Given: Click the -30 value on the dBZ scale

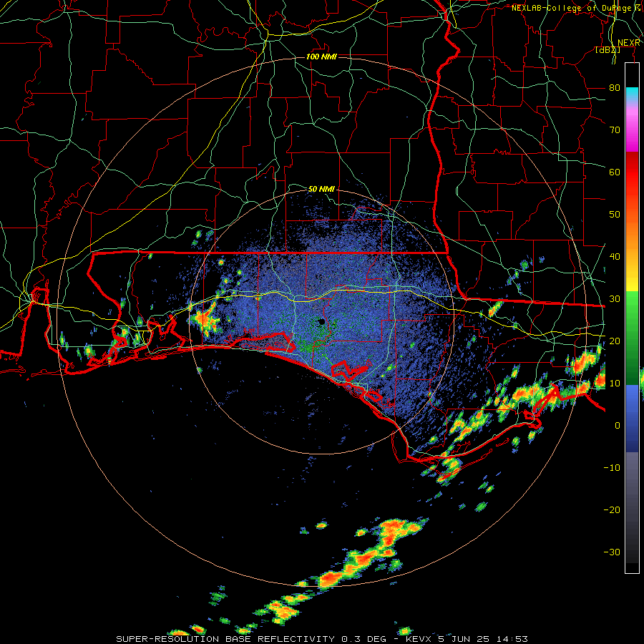Looking at the screenshot, I should [x=612, y=552].
